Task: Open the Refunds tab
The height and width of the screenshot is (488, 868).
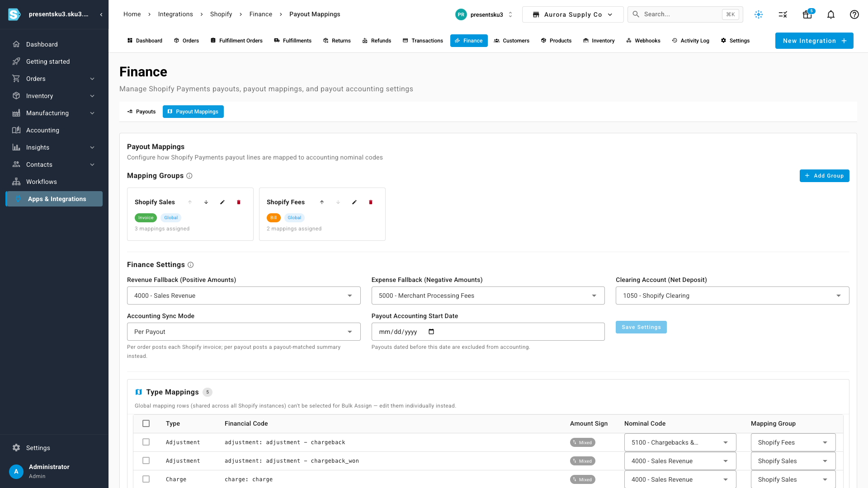Action: click(377, 41)
